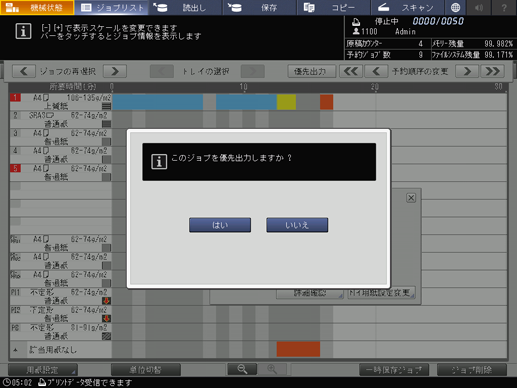Select tray 3 A4 row
This screenshot has width=517, height=388.
click(61, 137)
